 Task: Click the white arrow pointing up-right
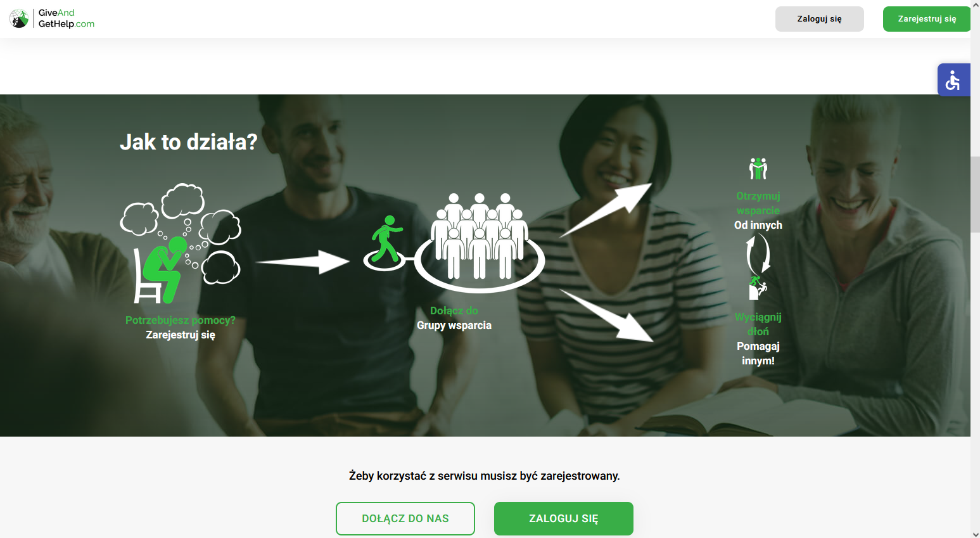tap(606, 210)
